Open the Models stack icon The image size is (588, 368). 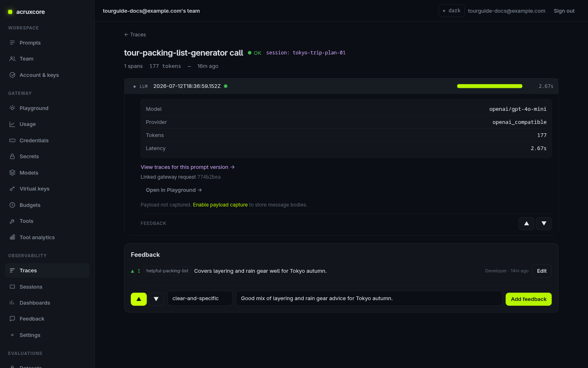coord(12,173)
